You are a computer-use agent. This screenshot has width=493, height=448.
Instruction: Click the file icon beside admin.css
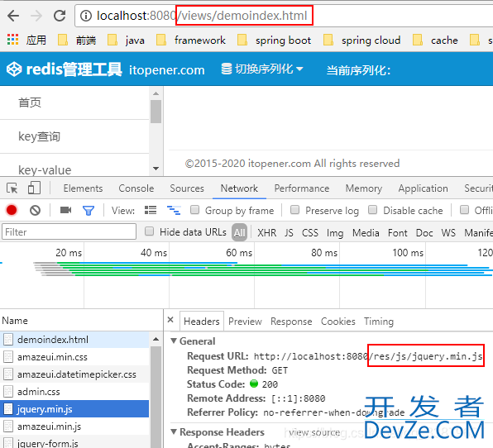pos(8,392)
